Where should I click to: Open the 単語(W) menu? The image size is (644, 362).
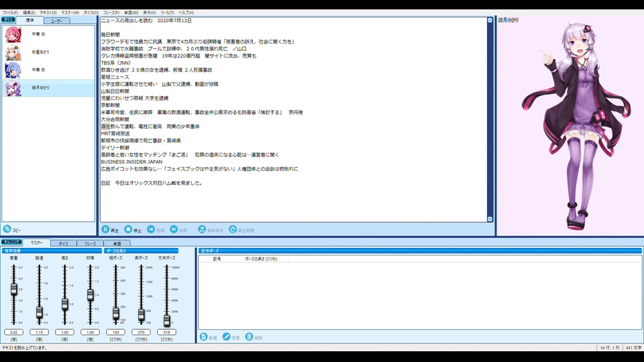(x=131, y=13)
